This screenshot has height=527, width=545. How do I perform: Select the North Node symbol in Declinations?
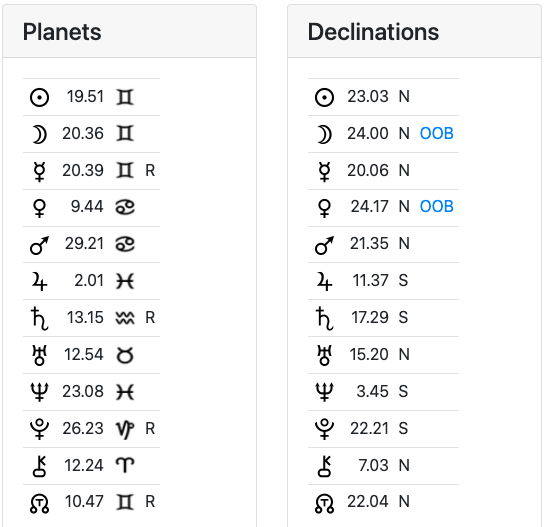click(324, 503)
